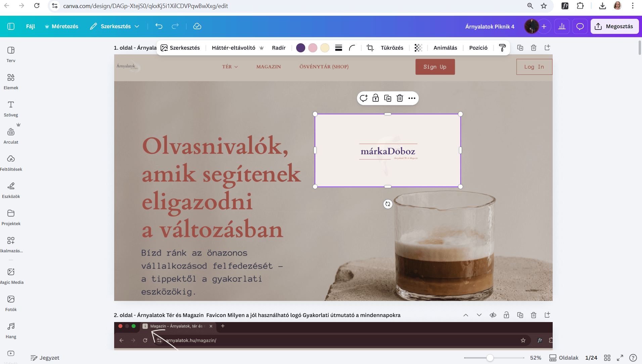The height and width of the screenshot is (364, 642).
Task: Open the corner rounding icon
Action: click(352, 48)
